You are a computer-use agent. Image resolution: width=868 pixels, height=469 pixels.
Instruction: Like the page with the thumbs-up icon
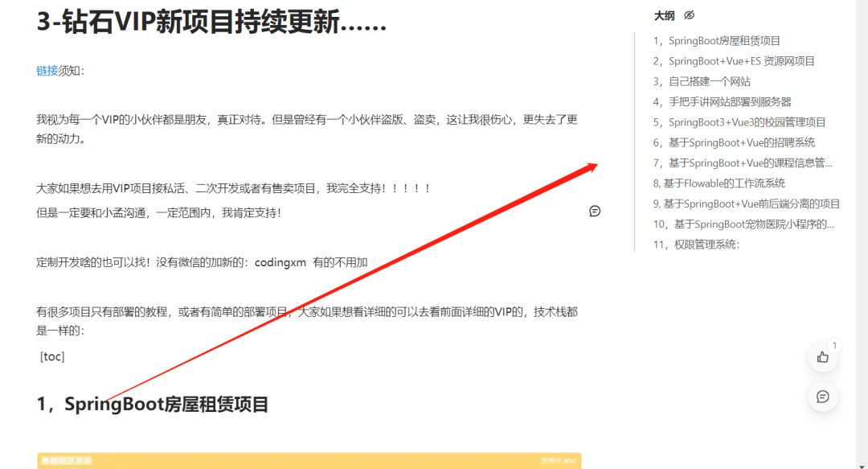pyautogui.click(x=823, y=357)
